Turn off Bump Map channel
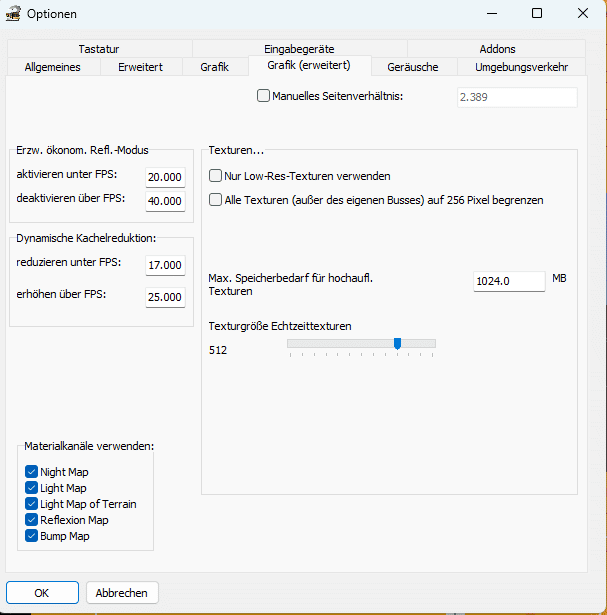 click(31, 536)
